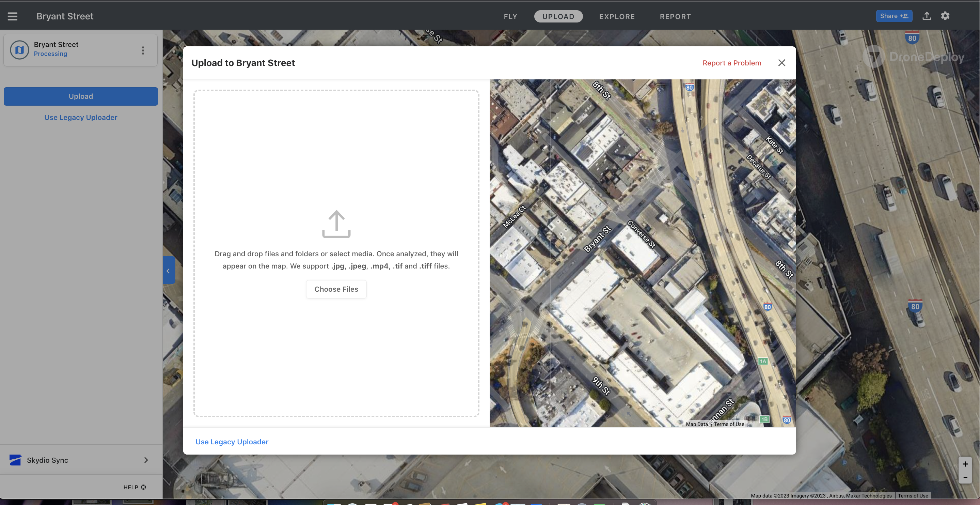The image size is (980, 505).
Task: Switch to the FLY tab
Action: click(x=510, y=16)
